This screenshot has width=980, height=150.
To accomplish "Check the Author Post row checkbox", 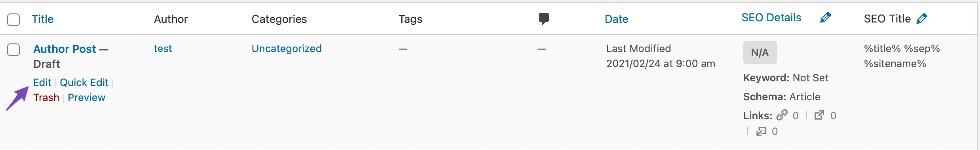I will (13, 50).
